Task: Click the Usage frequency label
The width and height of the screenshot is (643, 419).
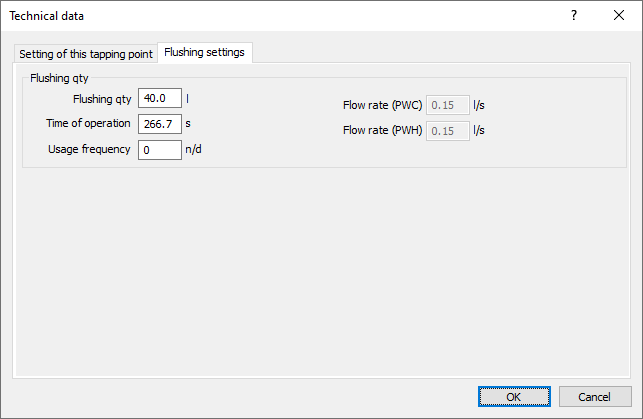Action: pos(89,149)
